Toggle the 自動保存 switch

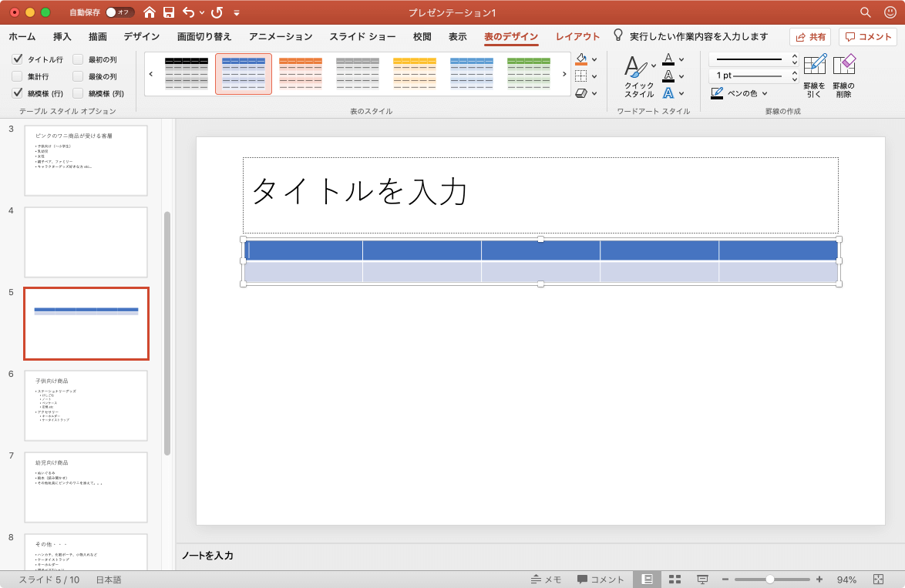119,12
